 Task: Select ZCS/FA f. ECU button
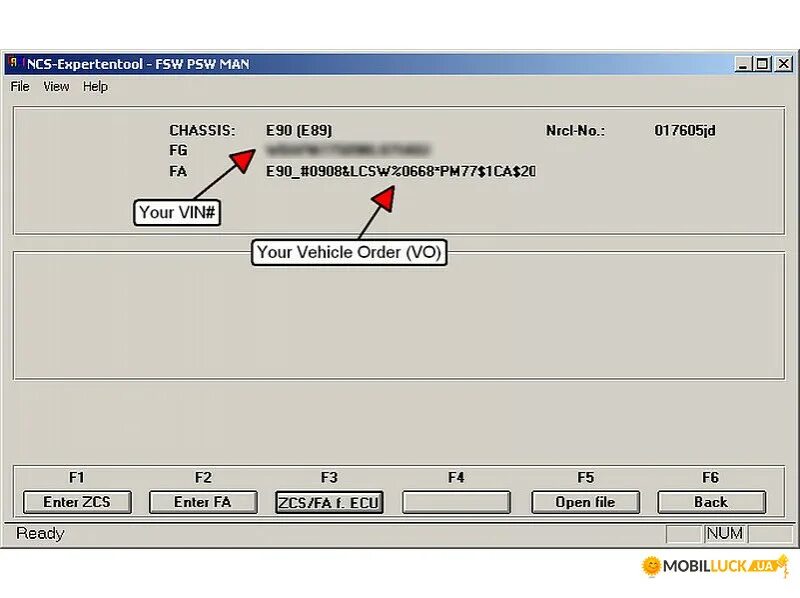329,503
